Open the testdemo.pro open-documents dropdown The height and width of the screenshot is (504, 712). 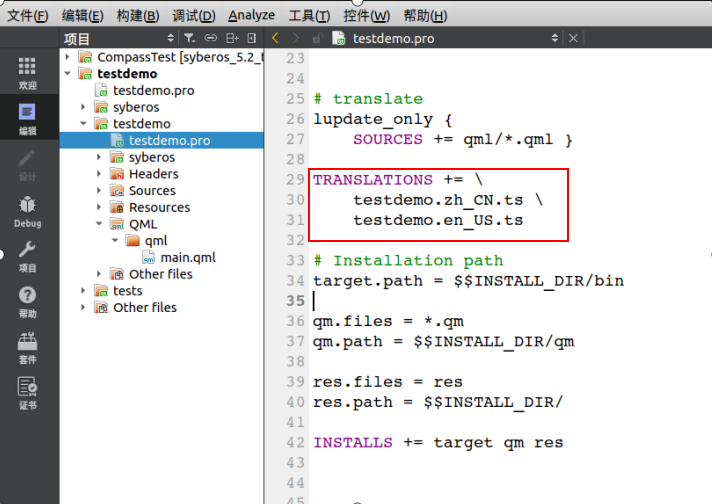[x=556, y=38]
